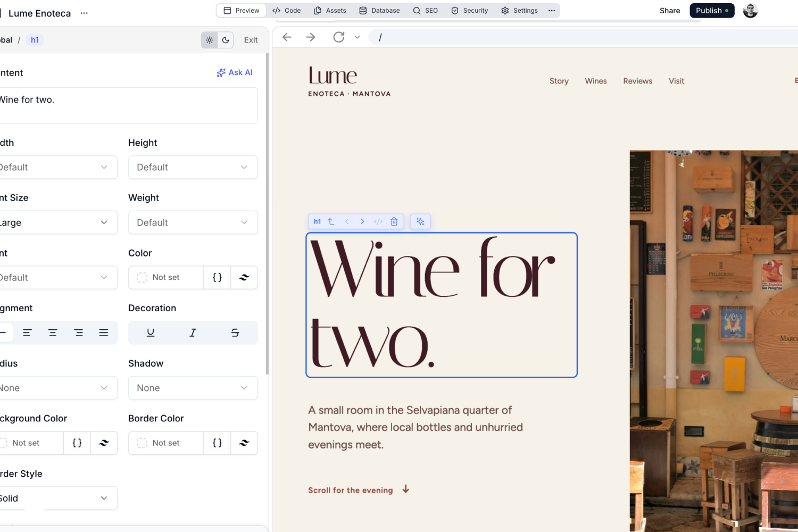Toggle italic decoration
Image resolution: width=798 pixels, height=532 pixels.
(193, 333)
